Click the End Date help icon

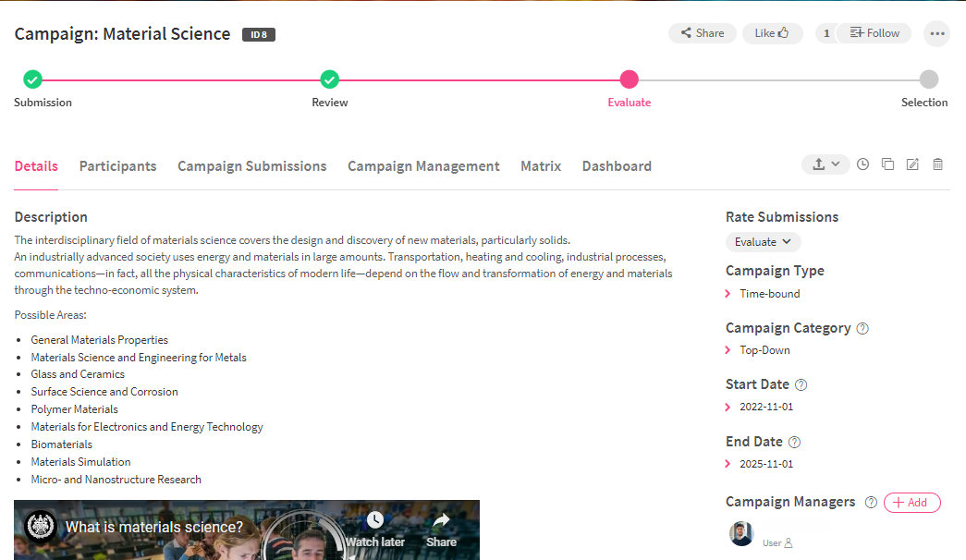click(x=795, y=443)
